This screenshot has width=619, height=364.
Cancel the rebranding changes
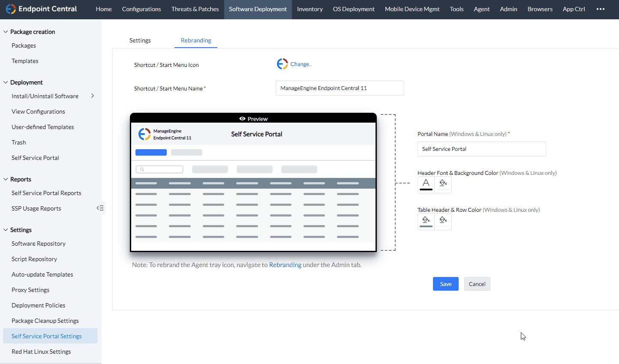pos(477,284)
